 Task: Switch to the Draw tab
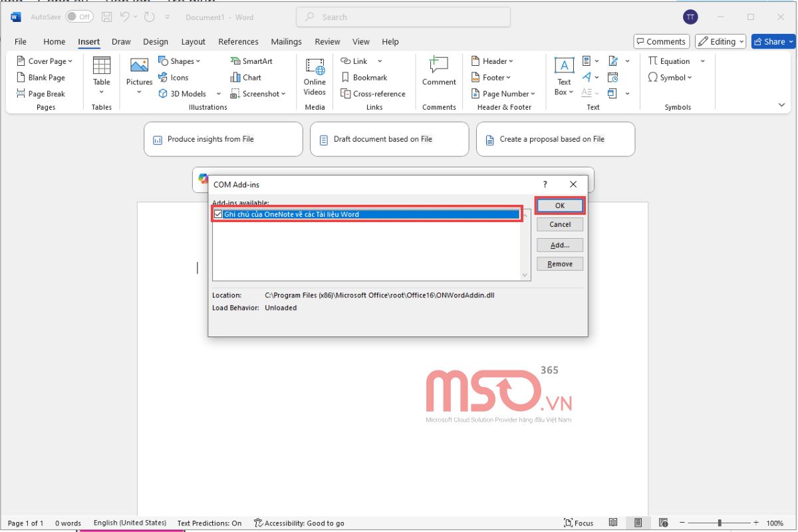[121, 41]
